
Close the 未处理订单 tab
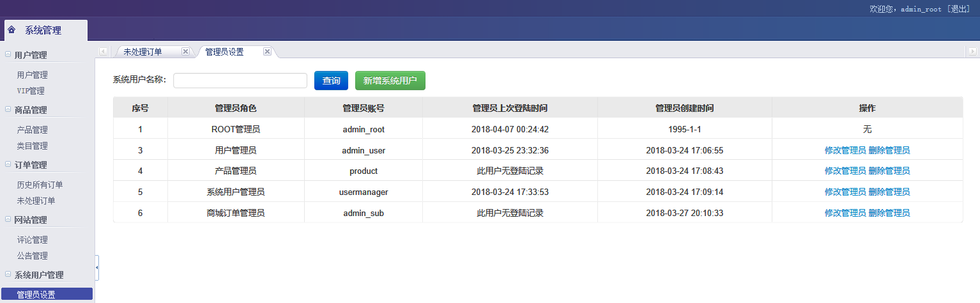(185, 52)
